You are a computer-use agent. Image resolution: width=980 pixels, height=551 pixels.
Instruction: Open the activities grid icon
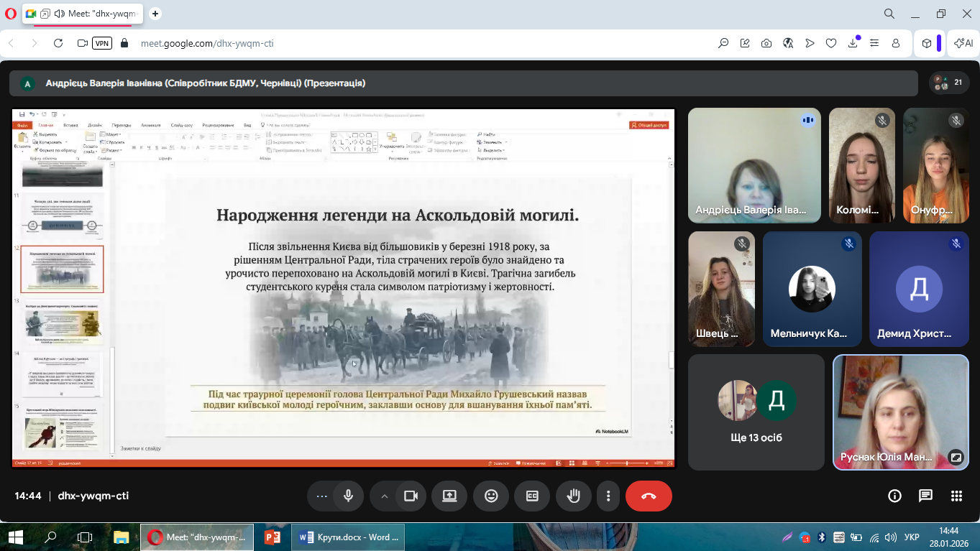click(x=956, y=496)
